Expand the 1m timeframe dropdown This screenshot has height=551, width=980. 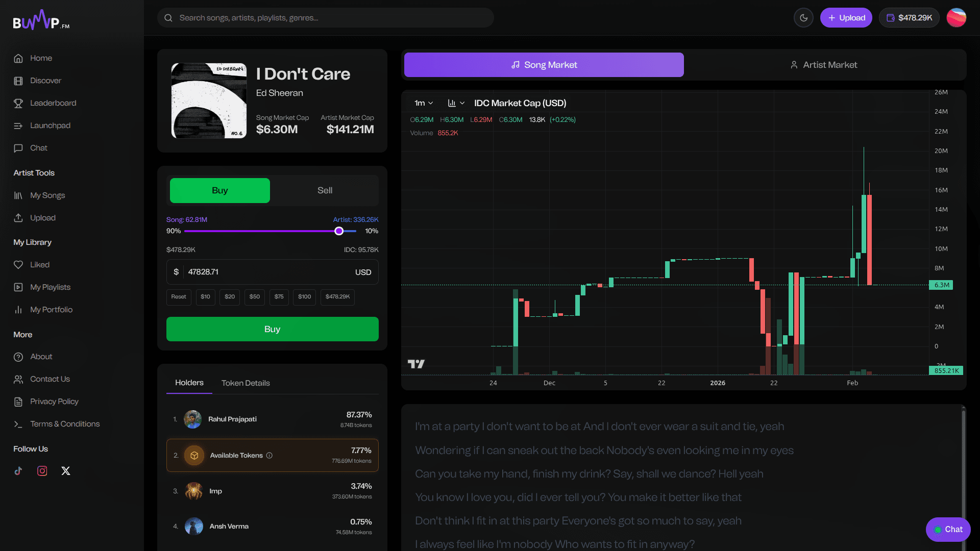click(424, 103)
